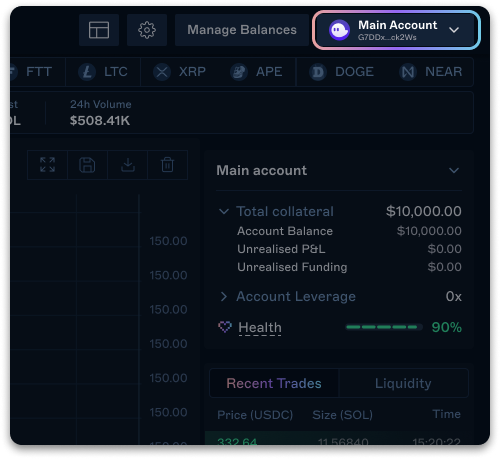Save chart with floppy disk icon
The image size is (500, 459).
click(87, 165)
